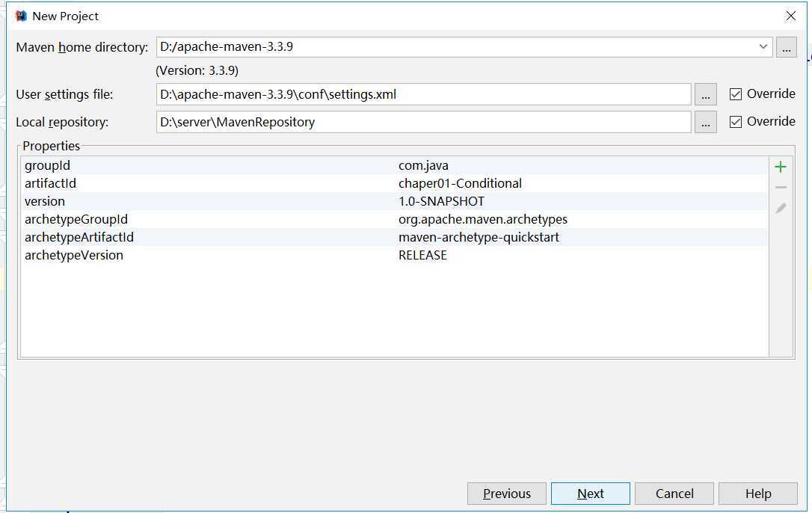Browse for the Maven home directory
Screen dimensions: 812x513
(x=786, y=48)
